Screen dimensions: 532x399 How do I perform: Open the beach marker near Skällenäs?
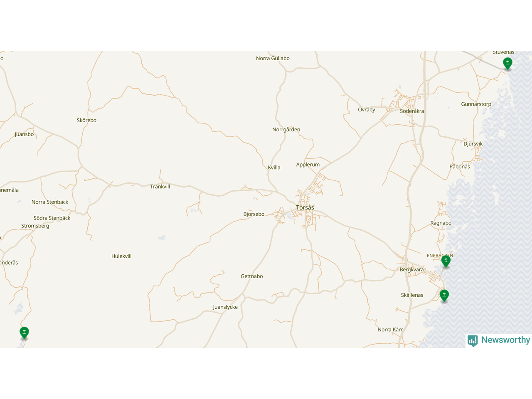coord(444,296)
